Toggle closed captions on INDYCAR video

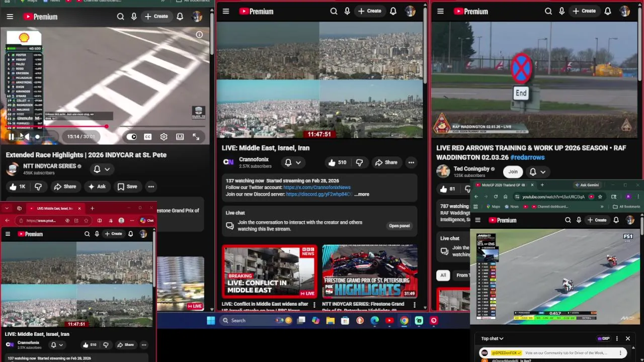147,137
